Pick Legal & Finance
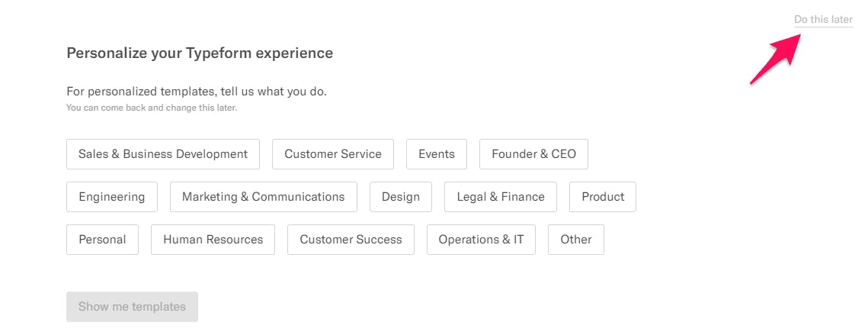Image resolution: width=868 pixels, height=332 pixels. click(x=501, y=197)
